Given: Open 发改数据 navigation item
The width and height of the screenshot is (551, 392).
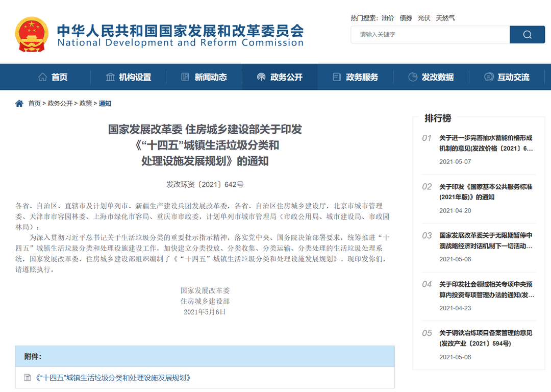Looking at the screenshot, I should [x=431, y=77].
